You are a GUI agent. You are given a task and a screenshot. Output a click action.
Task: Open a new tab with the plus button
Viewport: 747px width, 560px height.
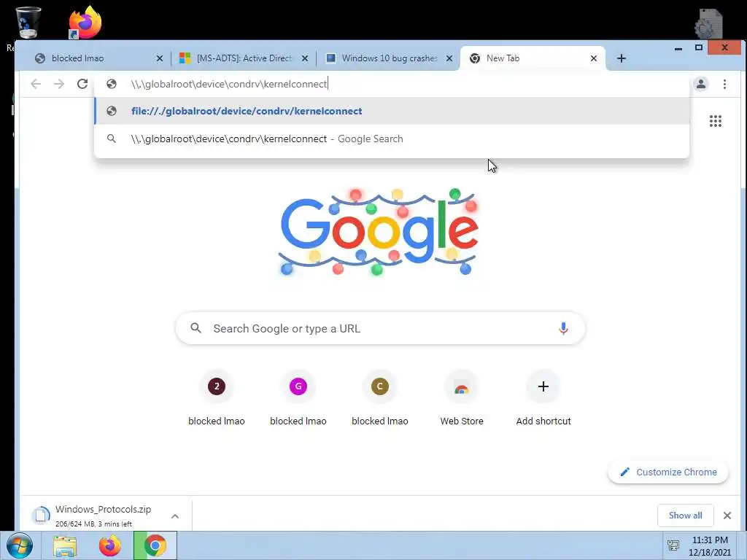point(622,58)
